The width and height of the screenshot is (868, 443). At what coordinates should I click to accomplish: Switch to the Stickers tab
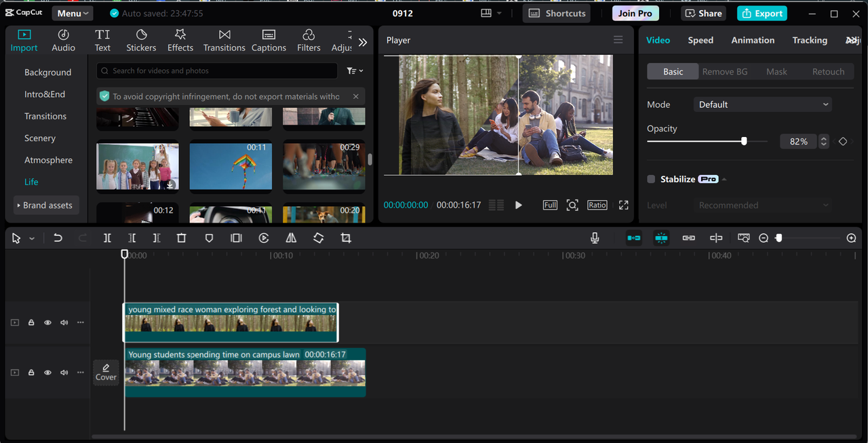[x=141, y=41]
